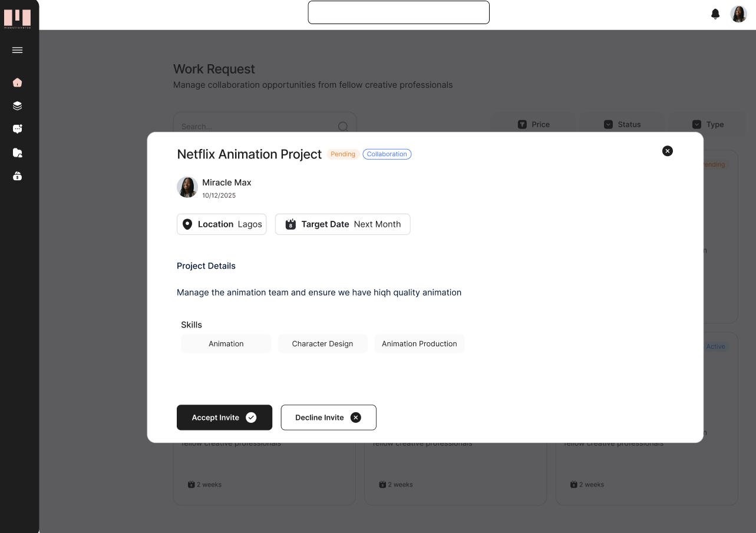
Task: Decline the invite from Miracle Max
Action: [328, 417]
